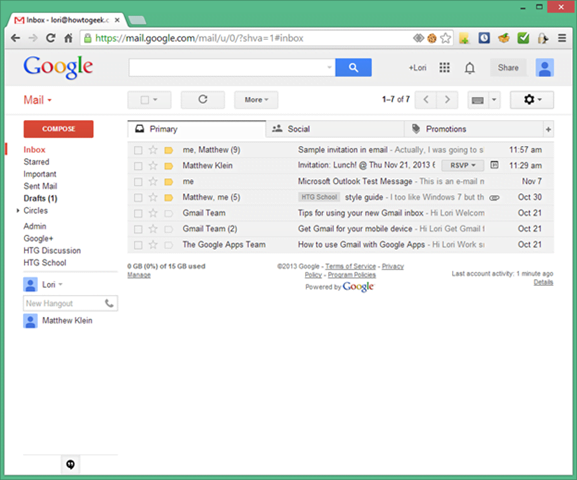Click the calendar icon on the Lunch invitation row
Screen dimensions: 577x480
coord(494,165)
